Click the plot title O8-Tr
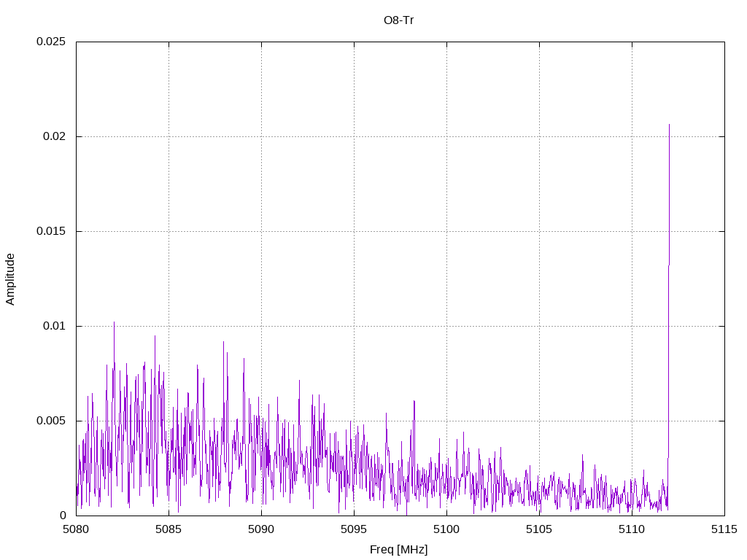 point(398,20)
